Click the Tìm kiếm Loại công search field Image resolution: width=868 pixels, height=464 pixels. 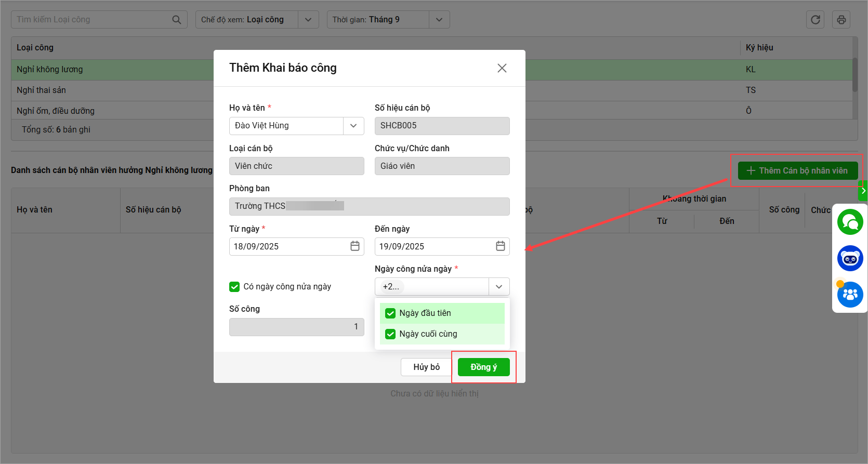pos(91,20)
